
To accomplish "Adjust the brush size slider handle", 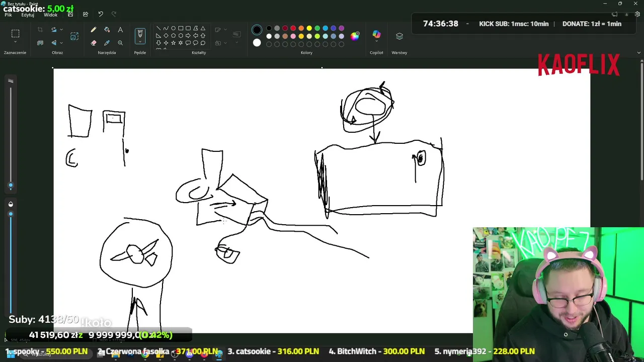I will [11, 186].
